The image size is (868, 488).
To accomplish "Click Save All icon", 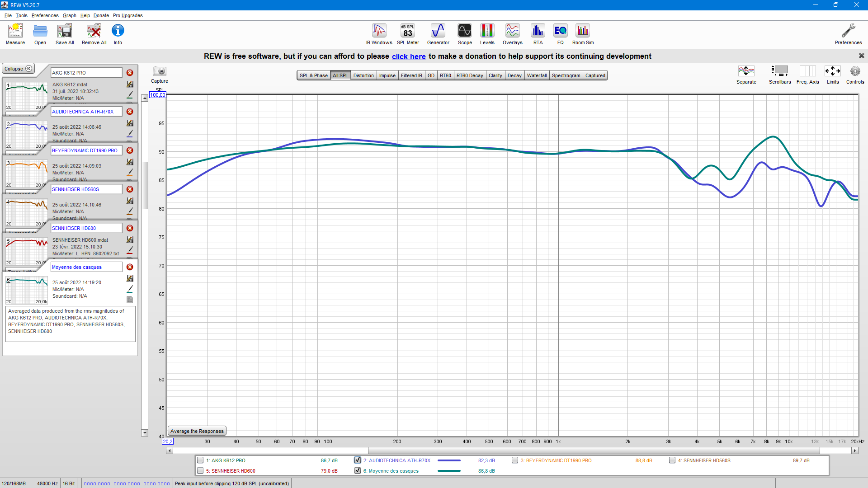I will [x=65, y=34].
